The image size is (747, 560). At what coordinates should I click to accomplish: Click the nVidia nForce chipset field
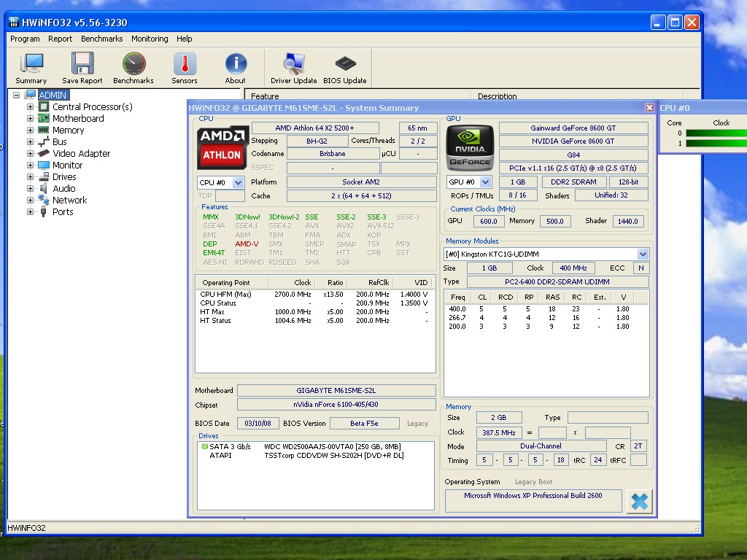pyautogui.click(x=336, y=404)
